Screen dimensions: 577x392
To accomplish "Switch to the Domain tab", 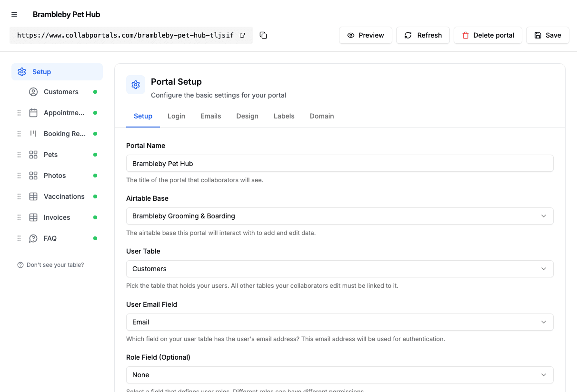I will [x=322, y=116].
